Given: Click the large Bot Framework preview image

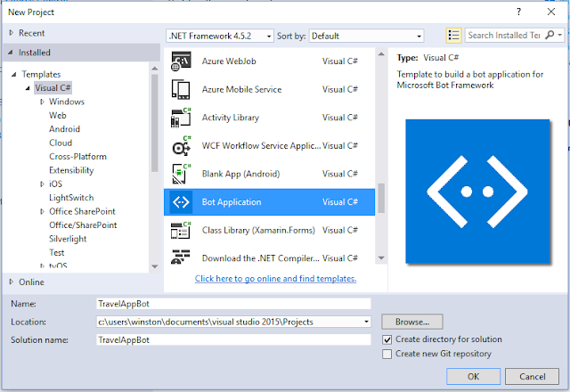Looking at the screenshot, I should 477,192.
